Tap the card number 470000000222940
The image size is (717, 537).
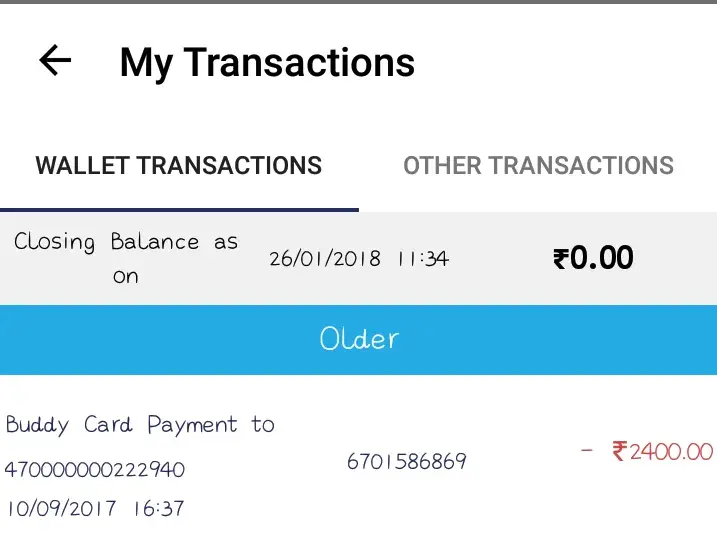pyautogui.click(x=95, y=469)
